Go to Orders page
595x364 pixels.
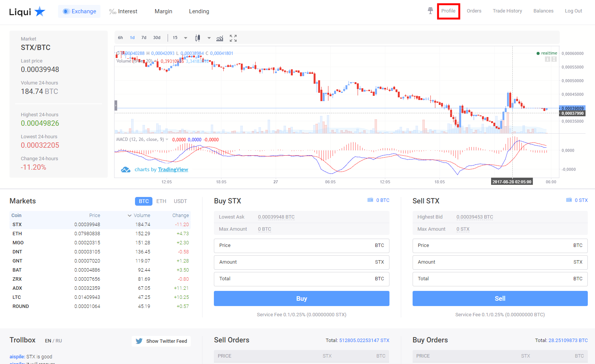[x=474, y=11]
